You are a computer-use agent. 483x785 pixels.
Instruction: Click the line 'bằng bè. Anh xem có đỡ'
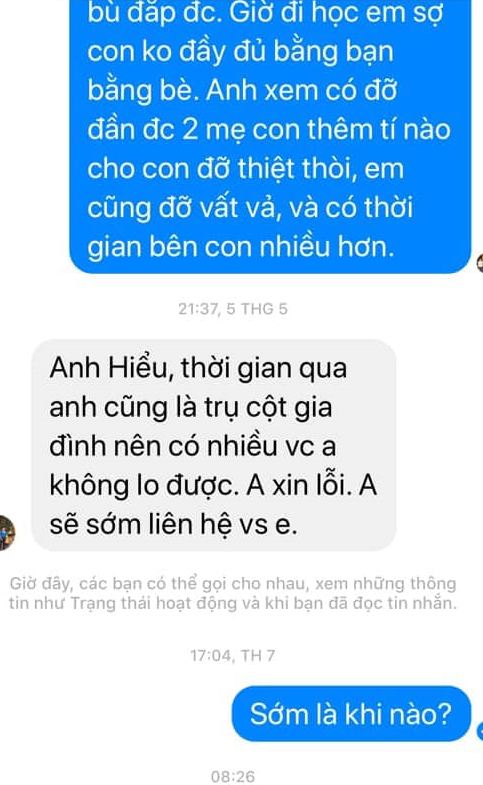pos(242,91)
